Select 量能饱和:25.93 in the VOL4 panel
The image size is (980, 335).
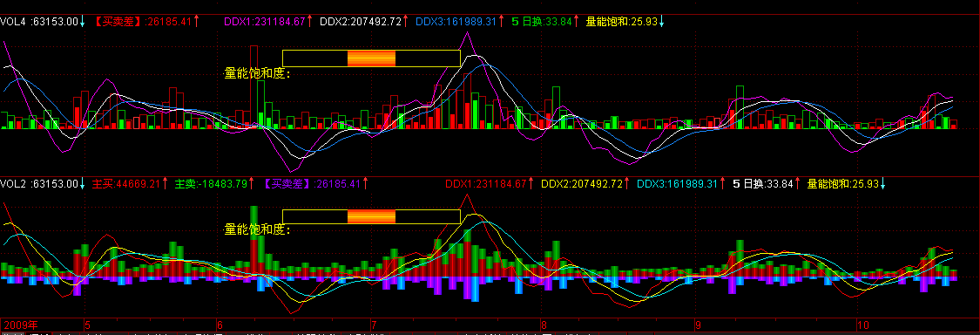point(621,21)
